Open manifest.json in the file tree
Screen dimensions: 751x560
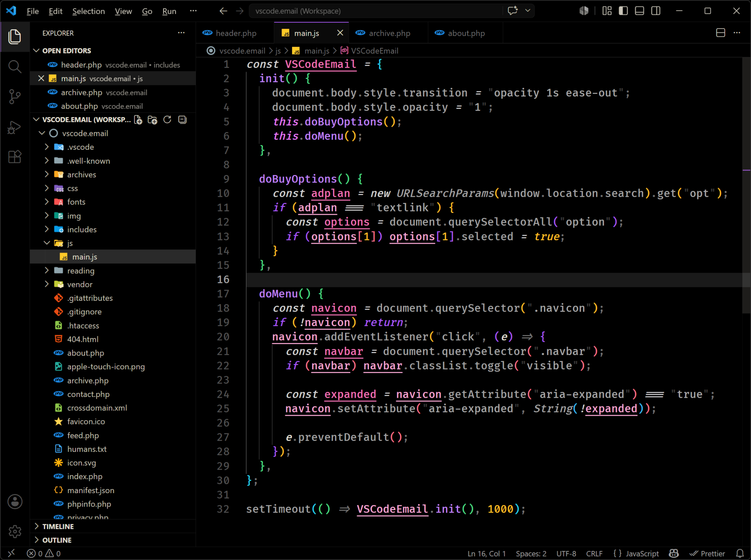[90, 490]
